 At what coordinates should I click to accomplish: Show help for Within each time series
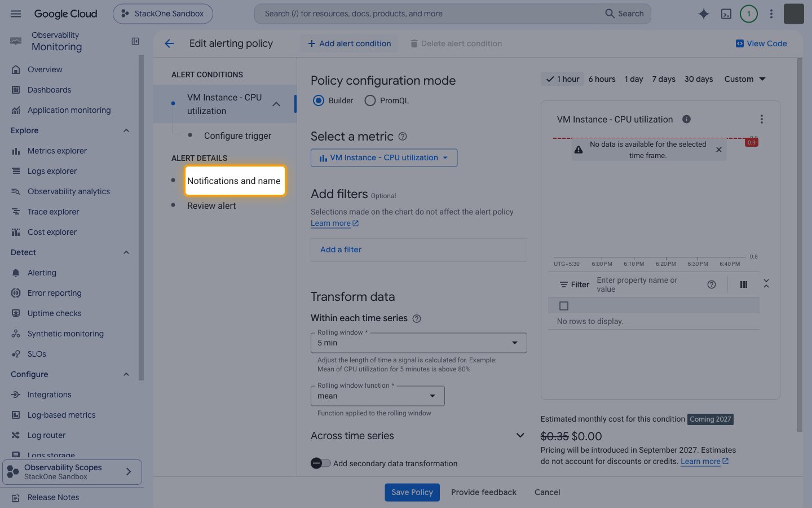tap(417, 318)
